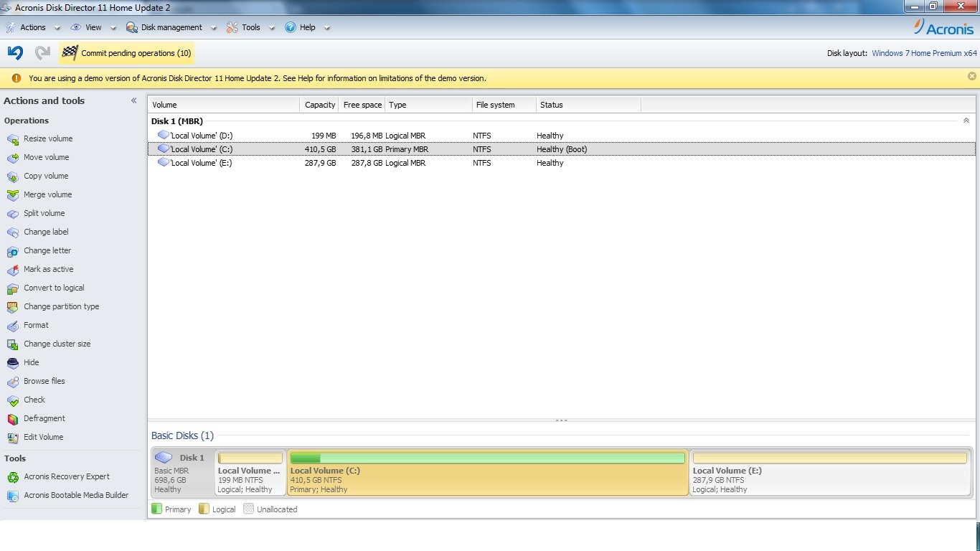Click the Format icon
980x551 pixels.
12,326
